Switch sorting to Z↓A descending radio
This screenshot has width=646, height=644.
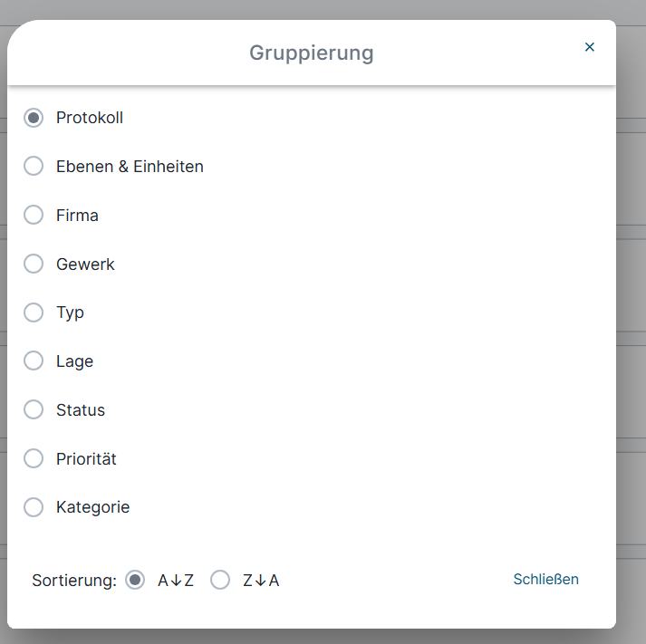click(220, 581)
